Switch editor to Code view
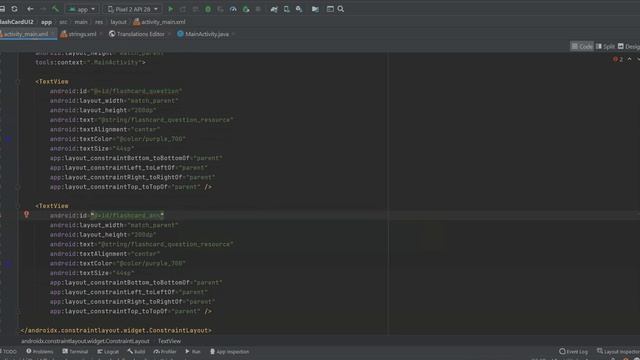 [x=582, y=47]
